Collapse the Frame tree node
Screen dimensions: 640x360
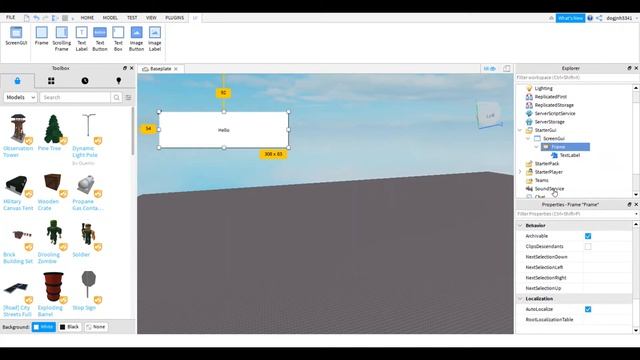click(536, 147)
